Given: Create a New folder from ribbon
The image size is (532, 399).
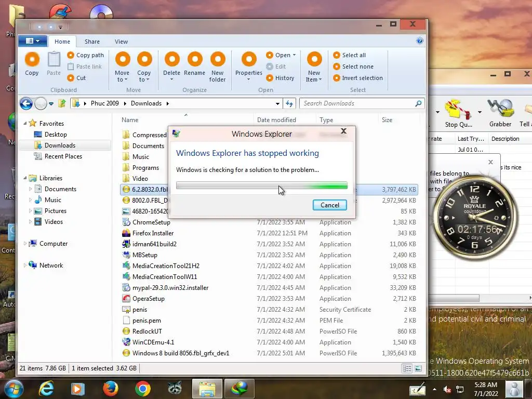Looking at the screenshot, I should point(218,66).
